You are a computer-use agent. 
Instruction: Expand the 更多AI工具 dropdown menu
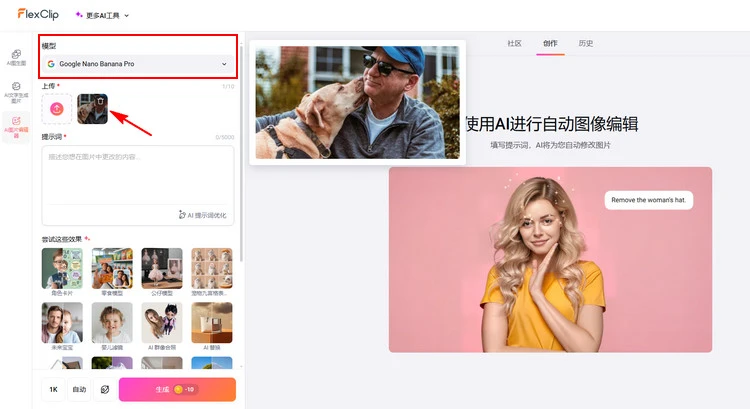102,15
